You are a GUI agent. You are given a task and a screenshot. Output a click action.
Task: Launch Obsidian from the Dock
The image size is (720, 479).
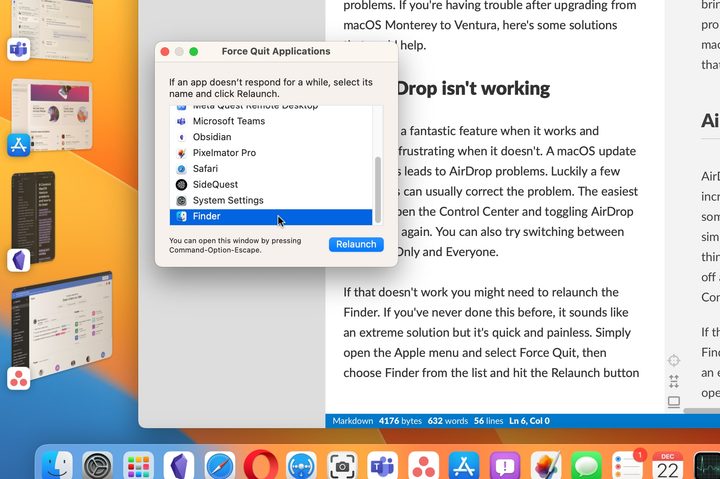(179, 466)
